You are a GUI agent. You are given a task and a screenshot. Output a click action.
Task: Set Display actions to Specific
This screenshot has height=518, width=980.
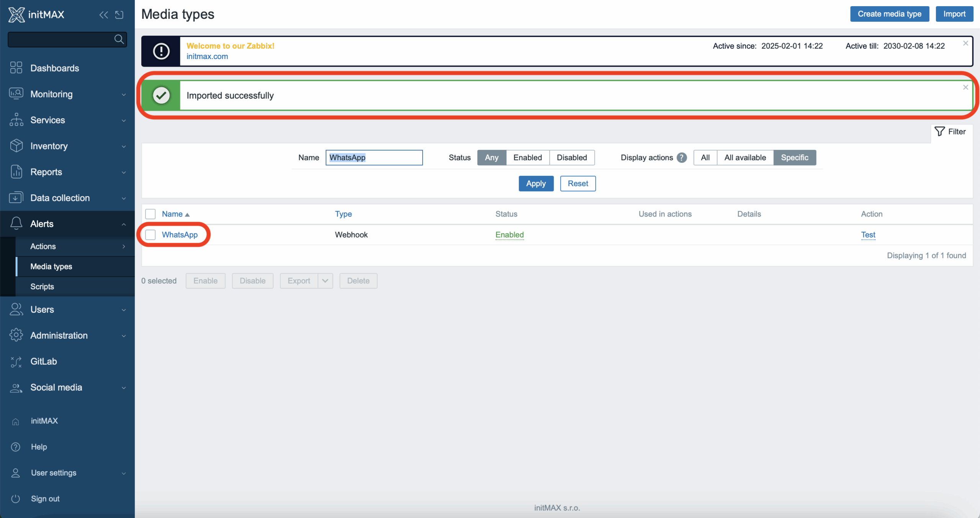pos(795,157)
